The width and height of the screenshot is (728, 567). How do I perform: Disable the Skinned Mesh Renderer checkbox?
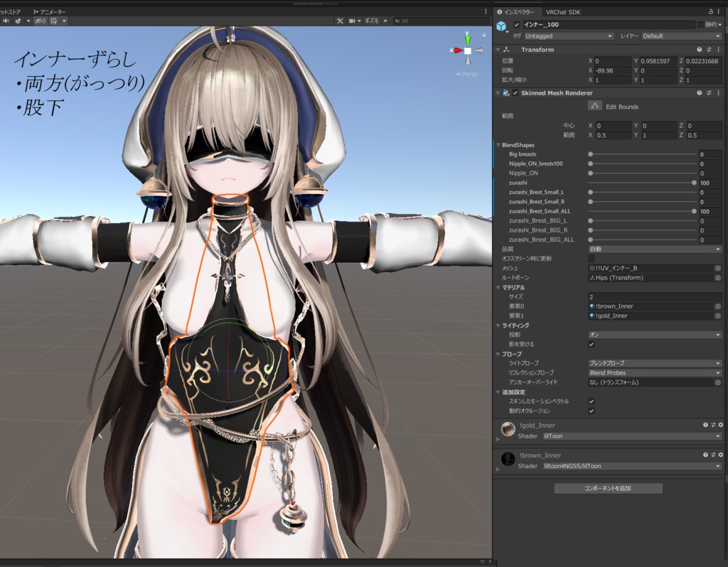click(515, 93)
